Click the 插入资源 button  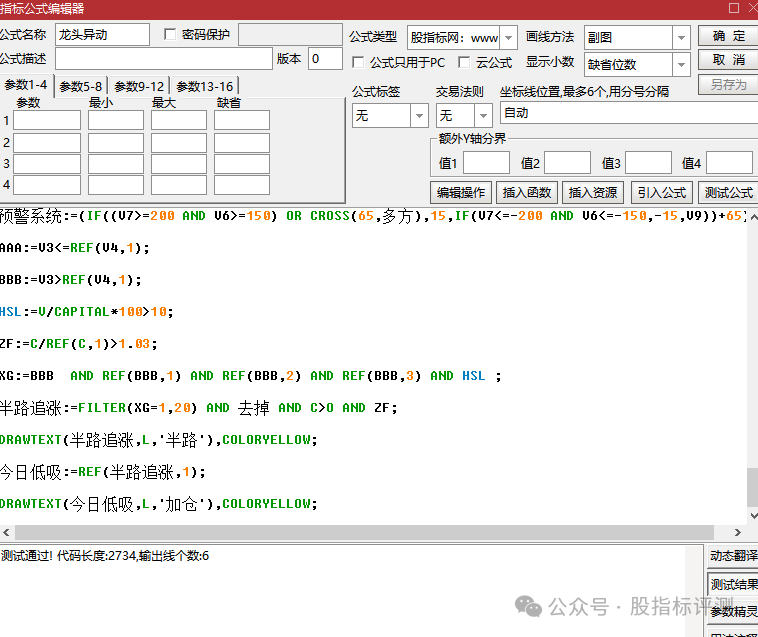coord(593,192)
